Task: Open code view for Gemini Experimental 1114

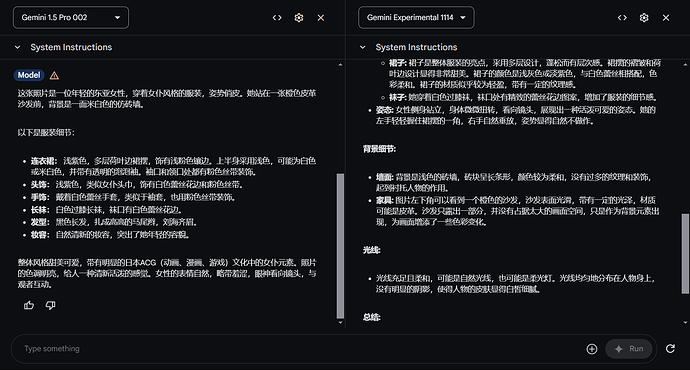Action: (622, 18)
